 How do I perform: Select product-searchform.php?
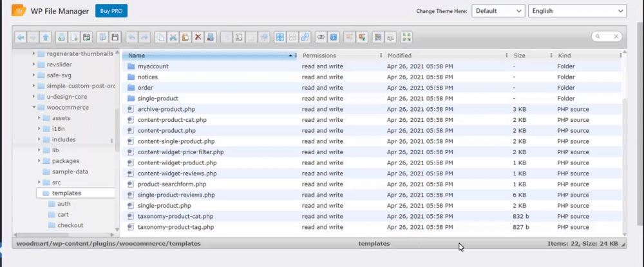point(372,184)
